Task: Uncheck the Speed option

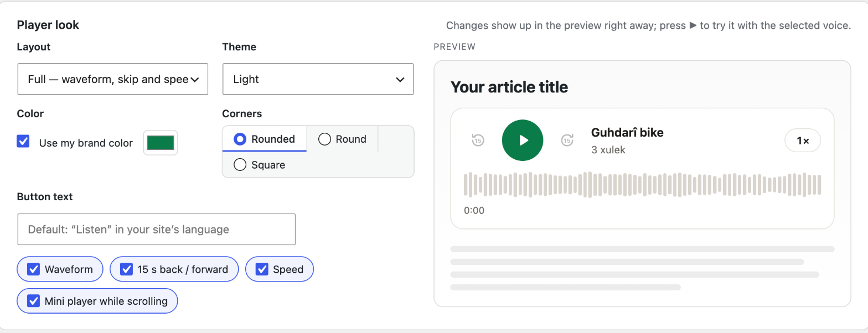Action: pyautogui.click(x=280, y=269)
